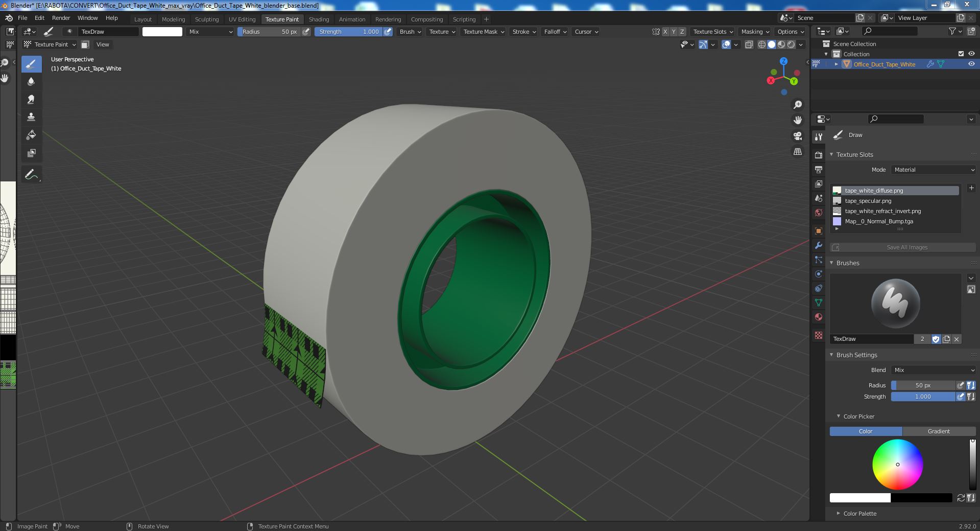Open the Texture Mask dropdown
The height and width of the screenshot is (531, 980).
484,32
